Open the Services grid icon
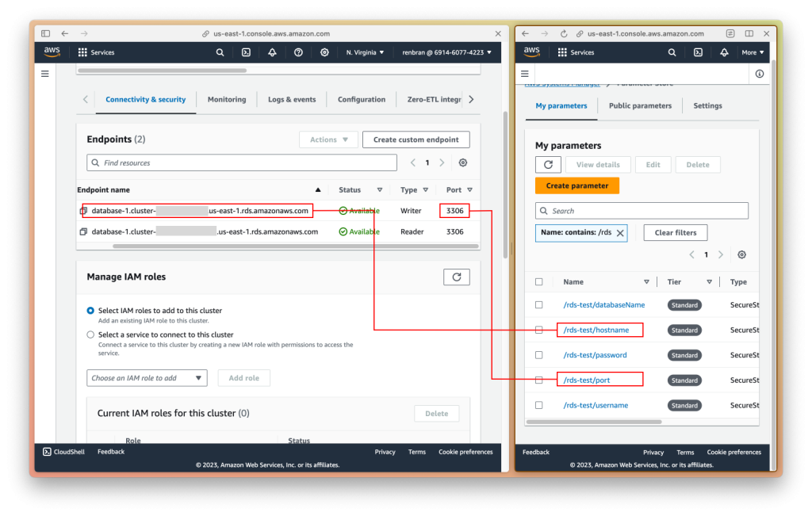The height and width of the screenshot is (516, 812). [x=82, y=52]
